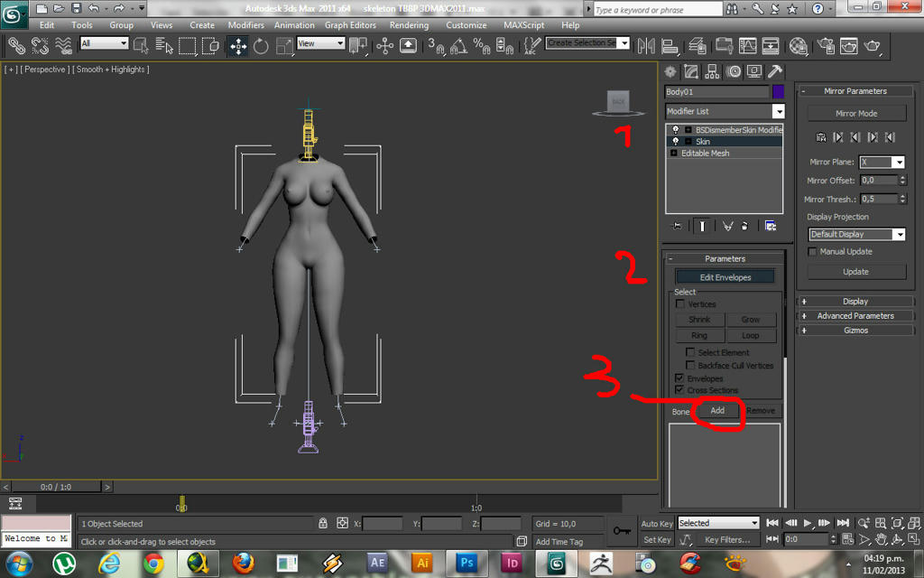924x578 pixels.
Task: Click the Body01 object color swatch
Action: pyautogui.click(x=779, y=91)
